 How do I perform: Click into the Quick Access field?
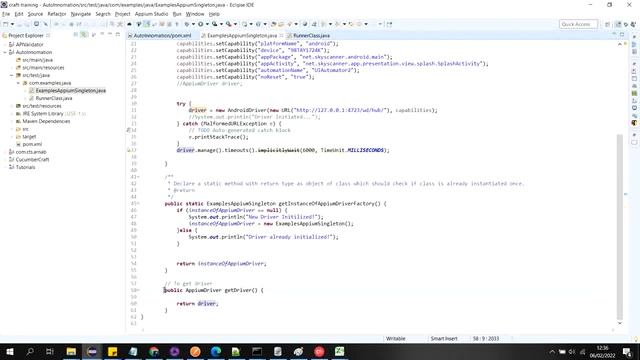pyautogui.click(x=578, y=24)
